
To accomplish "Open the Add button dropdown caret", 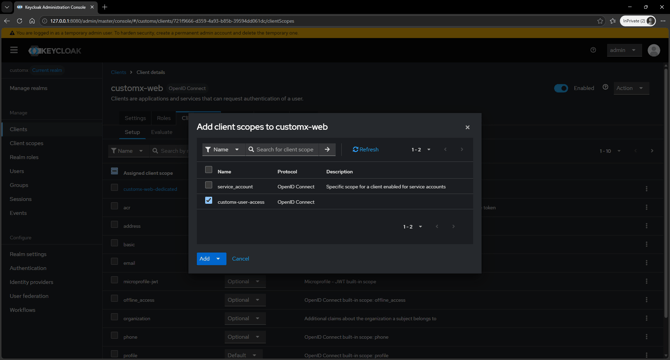I will [218, 259].
